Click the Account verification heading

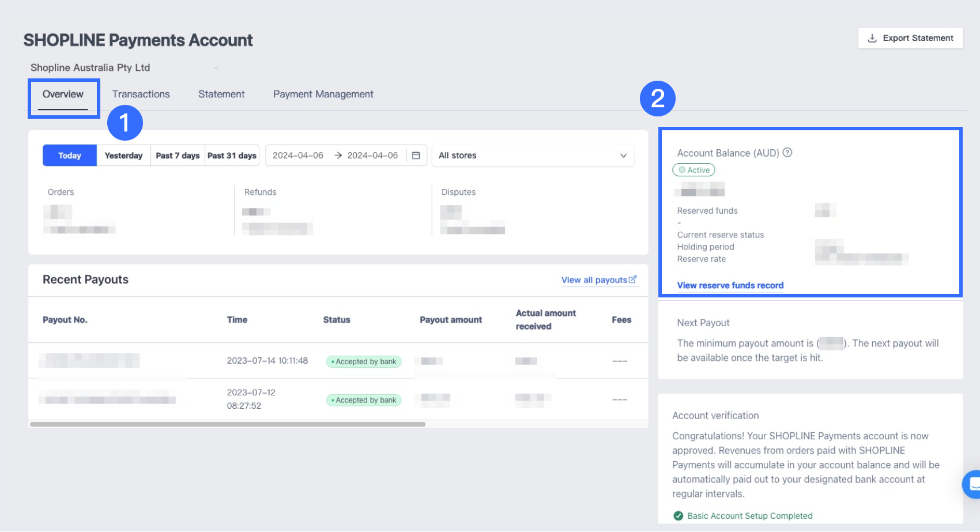click(x=715, y=416)
